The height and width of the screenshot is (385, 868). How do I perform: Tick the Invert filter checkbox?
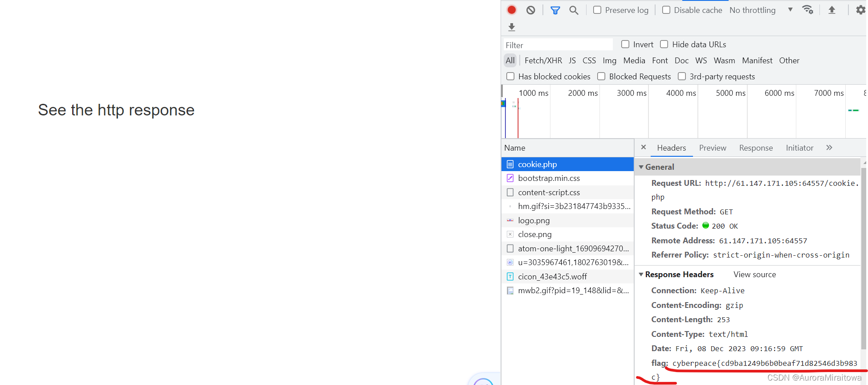[625, 44]
